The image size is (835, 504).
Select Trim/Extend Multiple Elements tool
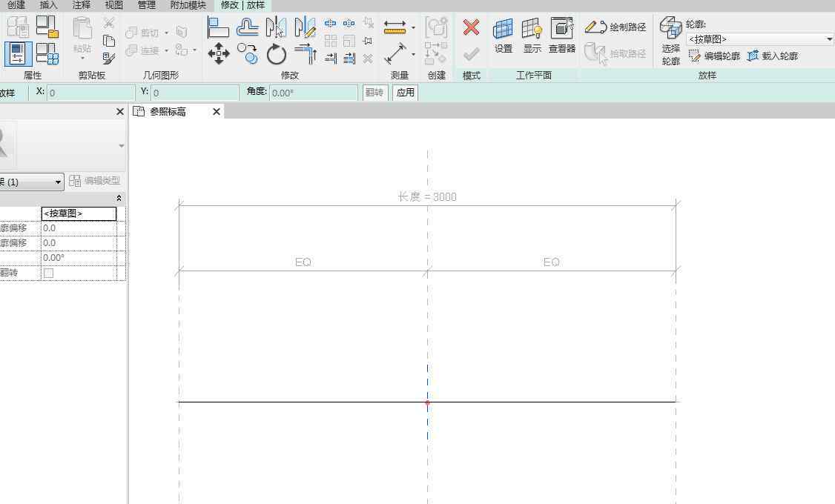349,58
